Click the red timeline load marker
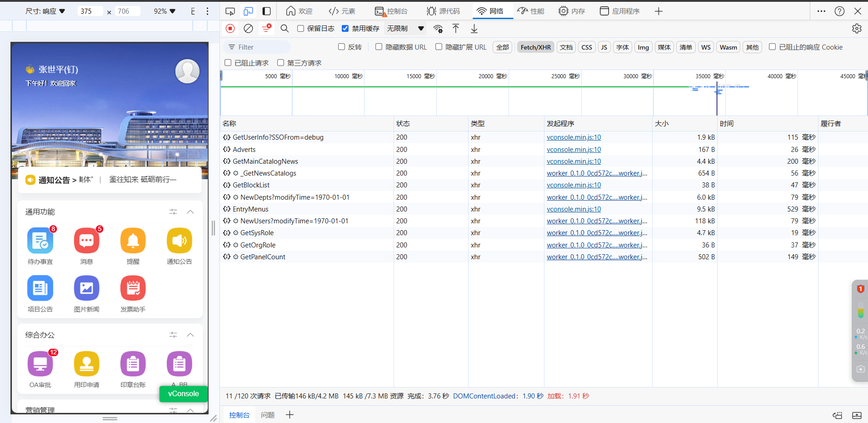 coord(717,98)
